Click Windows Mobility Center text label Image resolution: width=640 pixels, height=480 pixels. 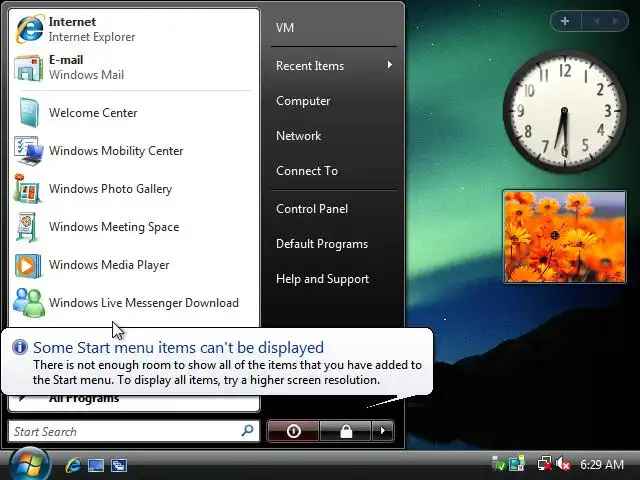[116, 151]
